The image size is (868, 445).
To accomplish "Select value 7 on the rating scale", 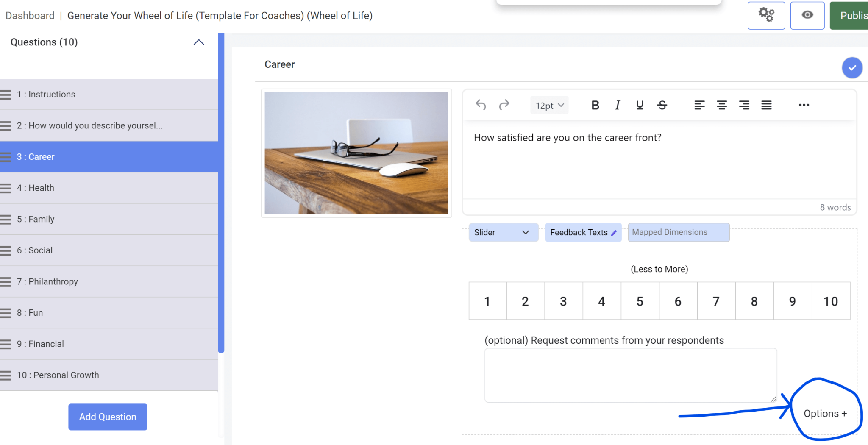I will point(716,301).
